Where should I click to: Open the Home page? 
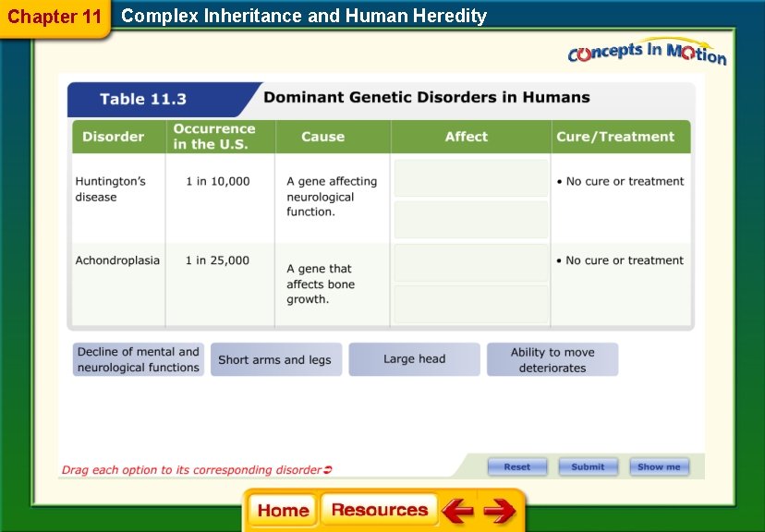(x=282, y=509)
